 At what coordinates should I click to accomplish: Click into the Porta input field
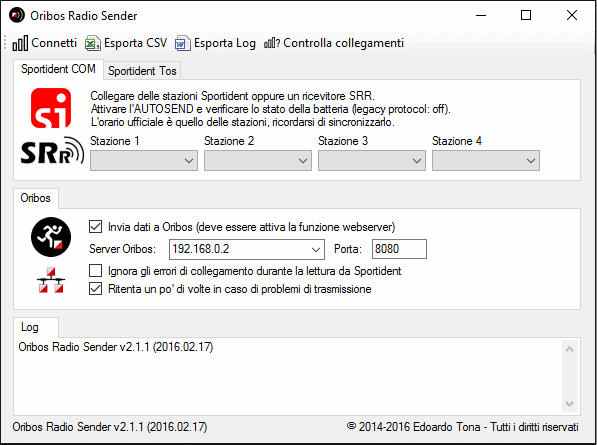coord(399,249)
